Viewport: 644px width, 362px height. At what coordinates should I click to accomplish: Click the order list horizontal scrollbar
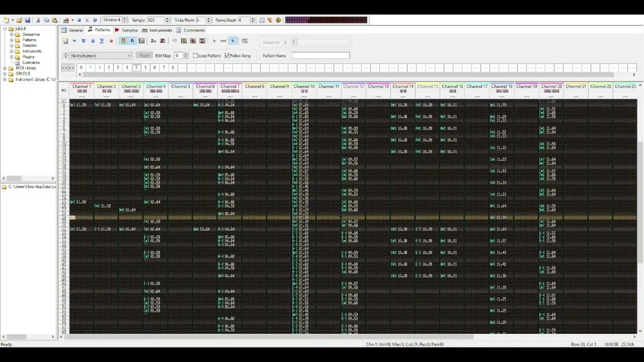[357, 74]
